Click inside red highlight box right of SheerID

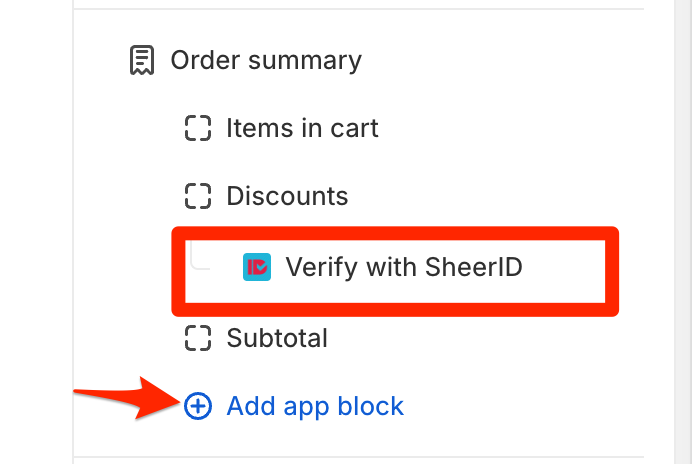[x=565, y=267]
